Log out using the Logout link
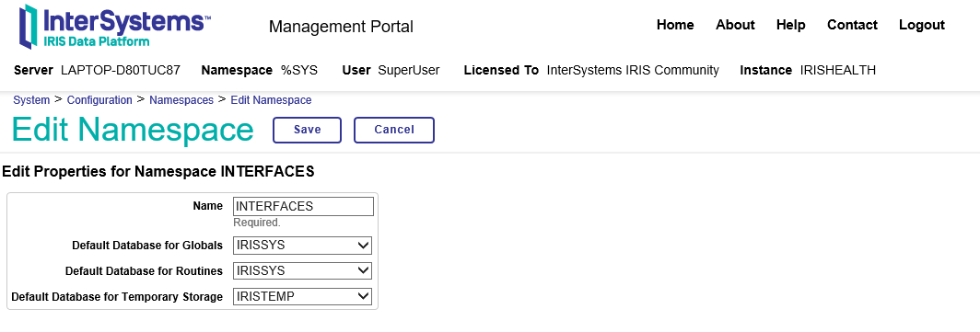Viewport: 980px width, 332px height. coord(922,25)
